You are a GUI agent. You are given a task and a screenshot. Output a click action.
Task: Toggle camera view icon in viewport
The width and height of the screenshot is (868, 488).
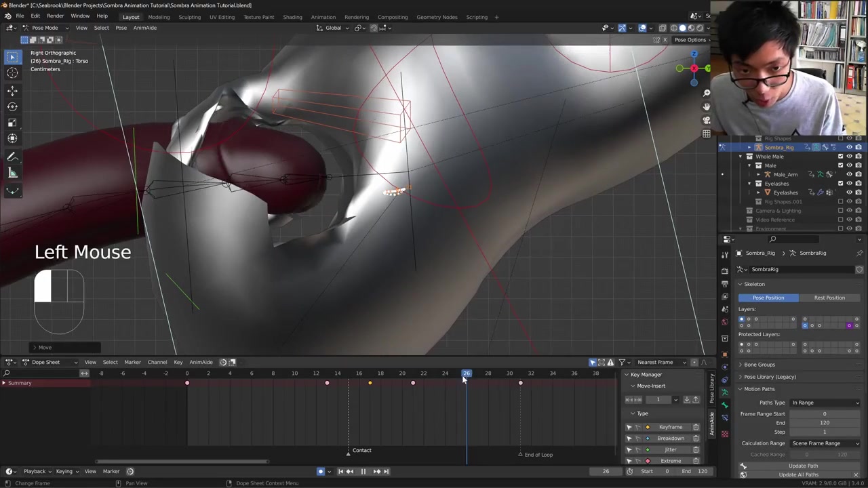[707, 120]
